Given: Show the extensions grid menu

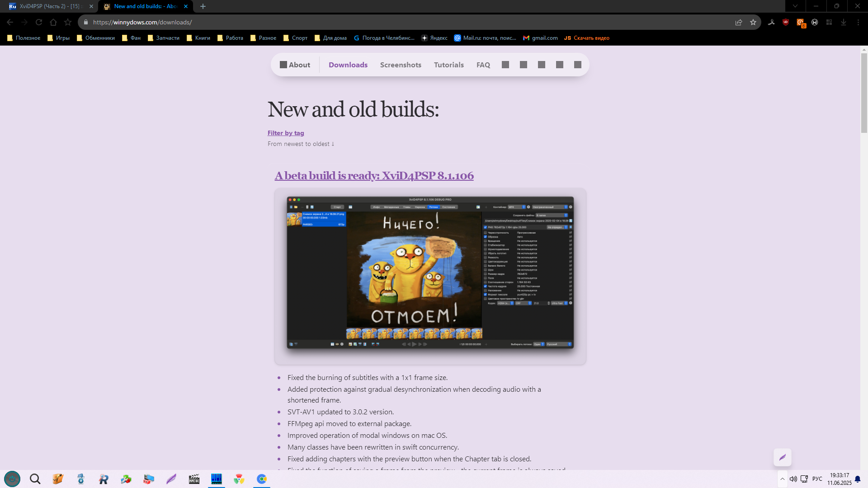Looking at the screenshot, I should point(829,22).
